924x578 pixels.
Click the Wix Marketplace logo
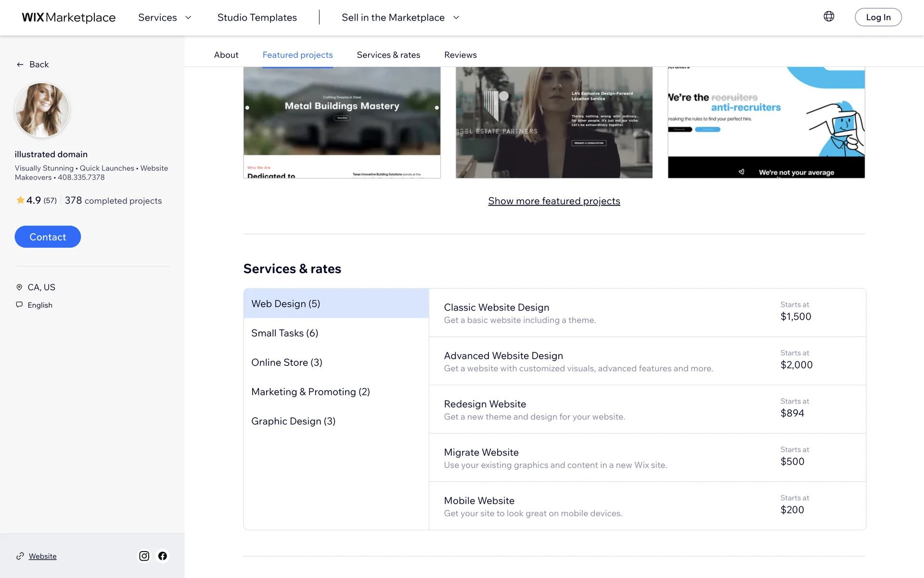68,17
